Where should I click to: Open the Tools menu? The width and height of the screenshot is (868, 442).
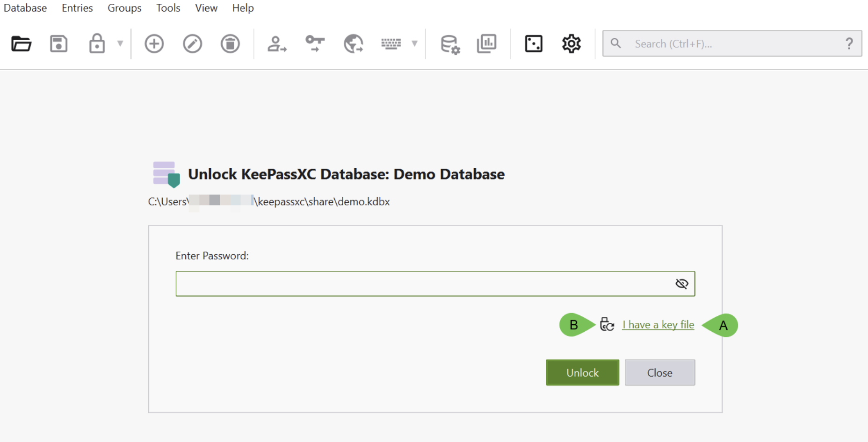point(168,8)
